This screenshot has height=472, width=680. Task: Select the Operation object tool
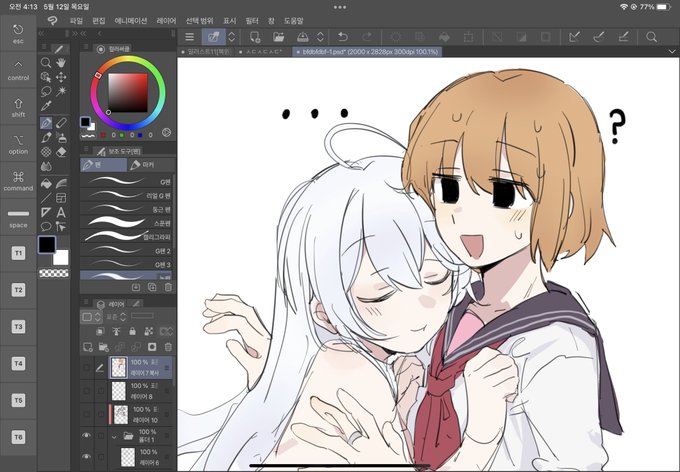coord(46,77)
